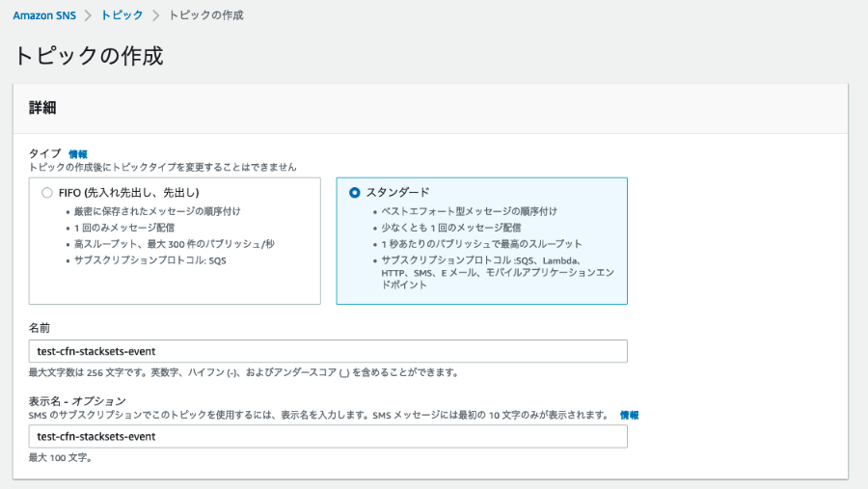868x489 pixels.
Task: Open the Amazon SNS breadcrumb link
Action: click(44, 15)
